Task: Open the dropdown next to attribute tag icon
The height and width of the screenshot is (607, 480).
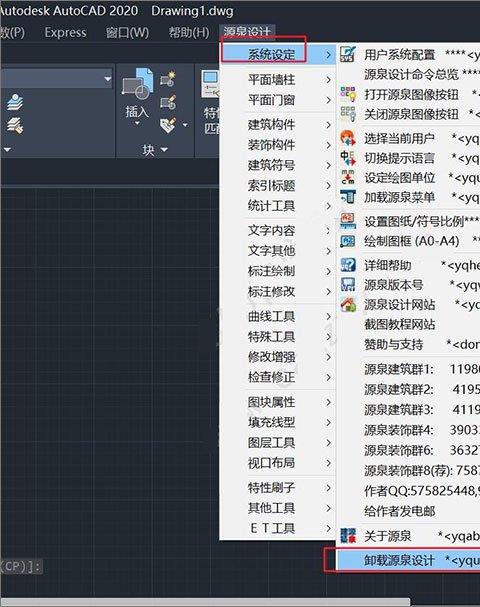Action: point(185,125)
